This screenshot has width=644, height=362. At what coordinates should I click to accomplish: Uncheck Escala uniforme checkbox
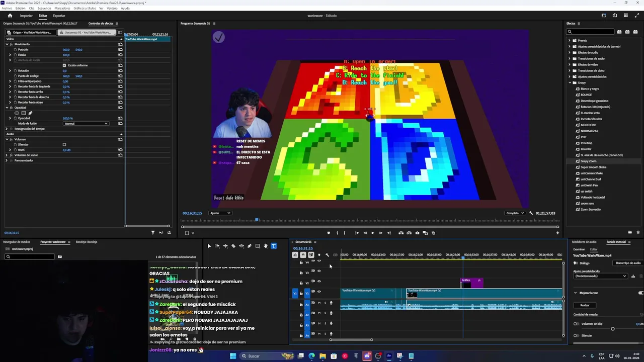click(x=64, y=65)
